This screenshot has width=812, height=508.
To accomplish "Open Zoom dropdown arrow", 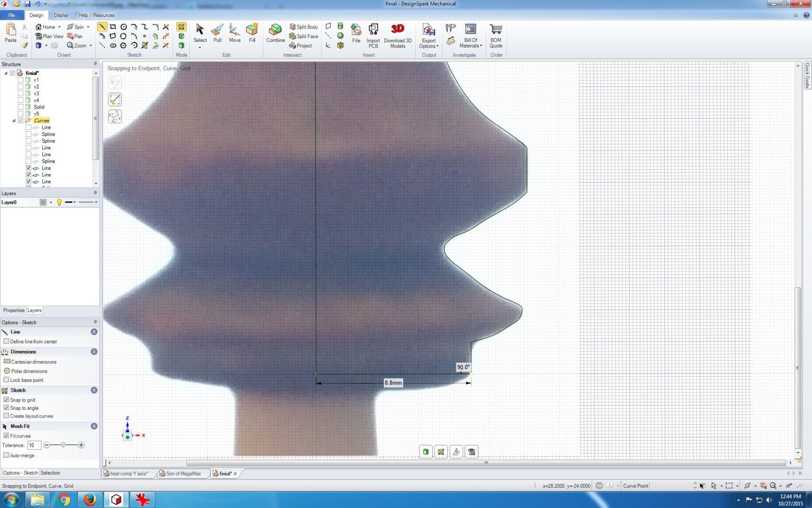I will click(x=90, y=46).
